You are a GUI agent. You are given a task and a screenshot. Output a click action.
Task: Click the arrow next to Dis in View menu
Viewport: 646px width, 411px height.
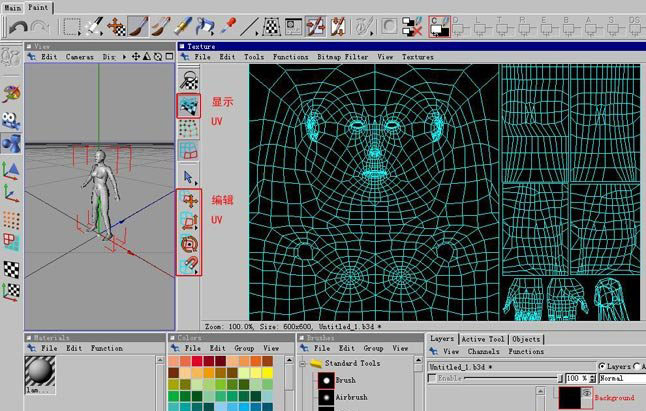[124, 57]
